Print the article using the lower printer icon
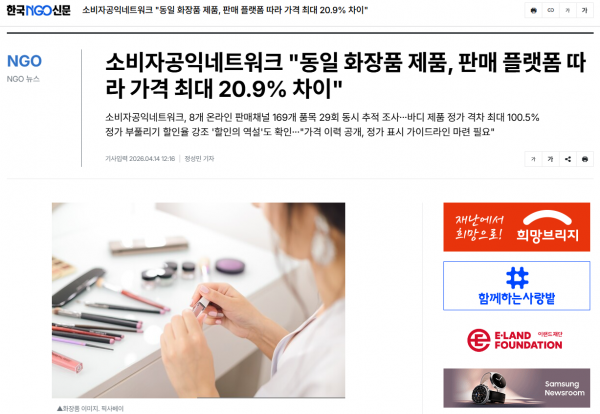600x414 pixels. [585, 159]
